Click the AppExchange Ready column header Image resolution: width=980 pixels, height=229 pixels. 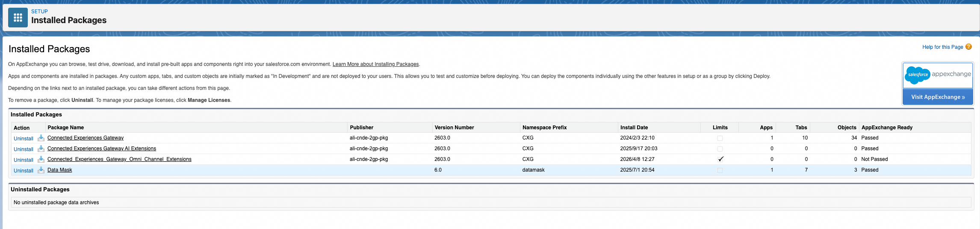[x=887, y=128]
